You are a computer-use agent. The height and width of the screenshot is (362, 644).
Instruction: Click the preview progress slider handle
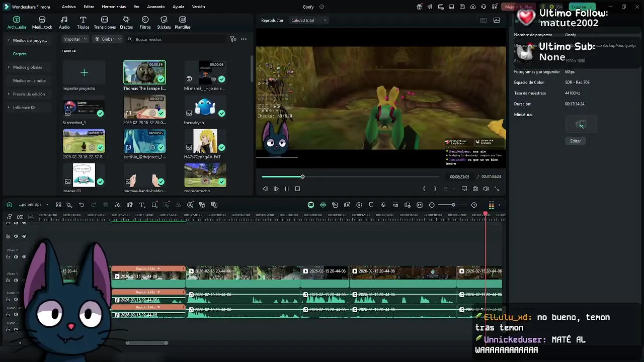(x=302, y=176)
